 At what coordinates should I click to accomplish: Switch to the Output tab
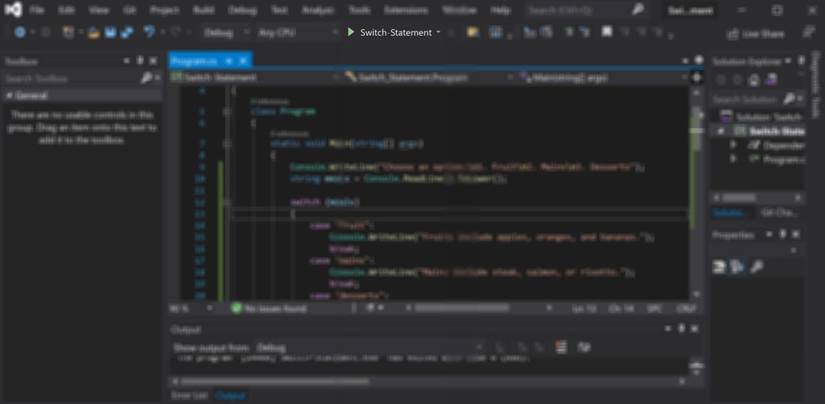[230, 395]
